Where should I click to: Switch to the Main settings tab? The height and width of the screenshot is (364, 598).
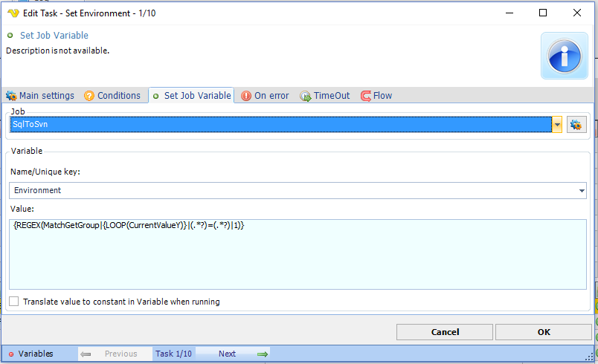[40, 96]
